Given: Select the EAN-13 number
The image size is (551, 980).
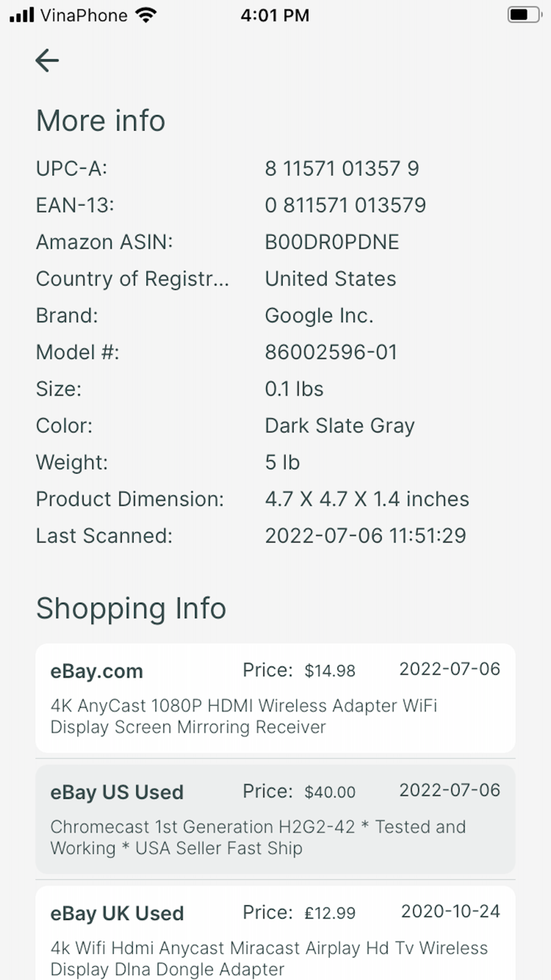Looking at the screenshot, I should pos(346,205).
